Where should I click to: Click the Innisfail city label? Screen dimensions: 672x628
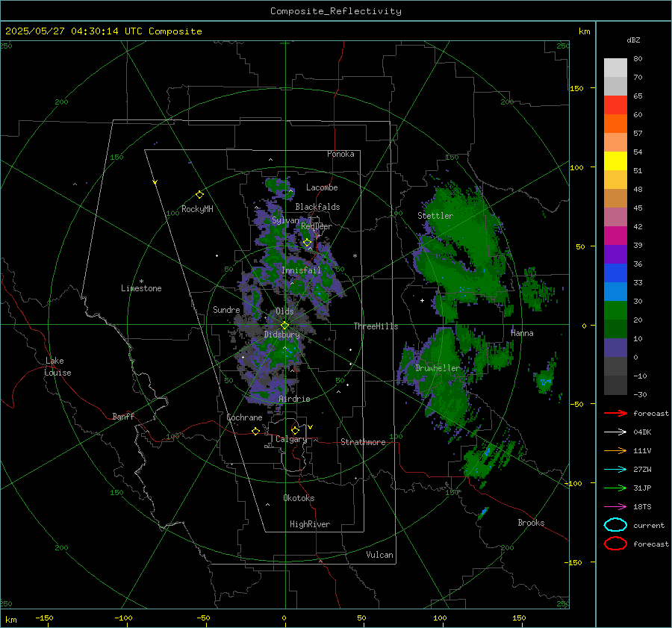click(x=302, y=270)
